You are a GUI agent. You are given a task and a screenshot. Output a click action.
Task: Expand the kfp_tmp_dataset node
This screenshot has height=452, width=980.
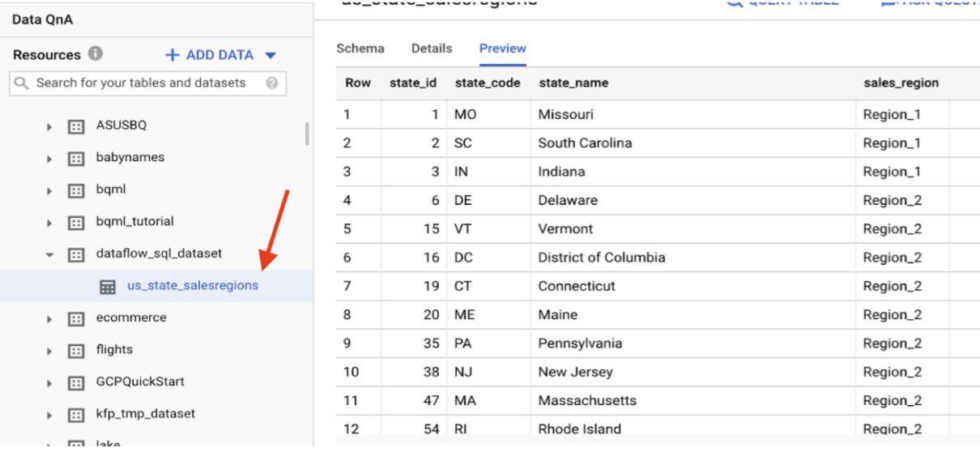[49, 415]
